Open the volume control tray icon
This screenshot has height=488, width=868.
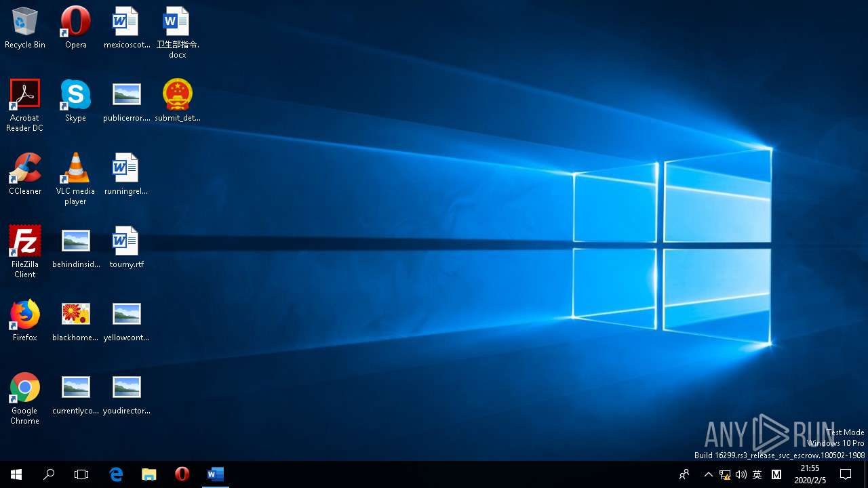tap(741, 474)
